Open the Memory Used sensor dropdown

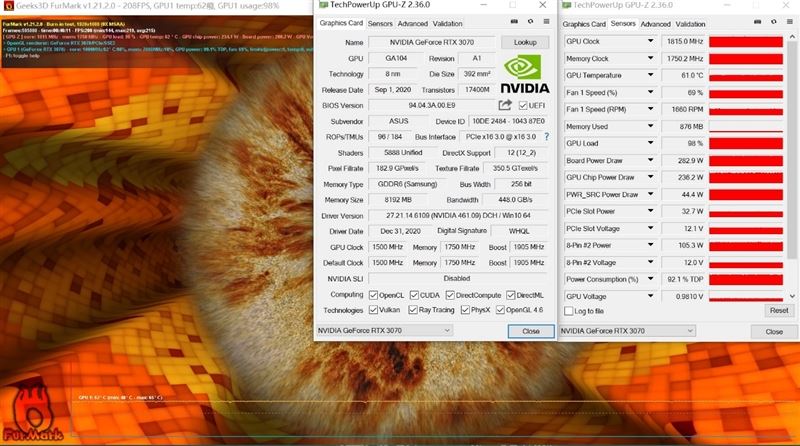click(x=651, y=126)
